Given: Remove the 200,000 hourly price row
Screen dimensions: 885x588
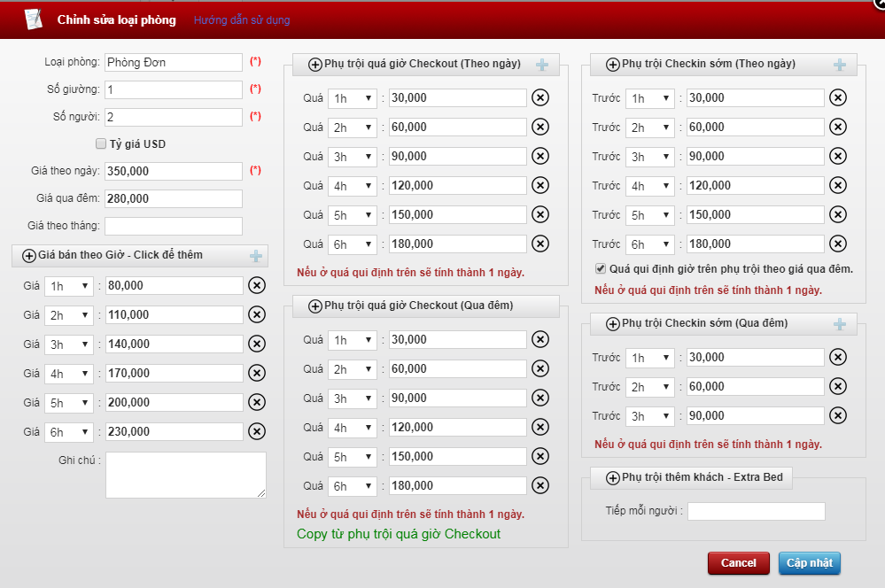Looking at the screenshot, I should click(x=257, y=402).
